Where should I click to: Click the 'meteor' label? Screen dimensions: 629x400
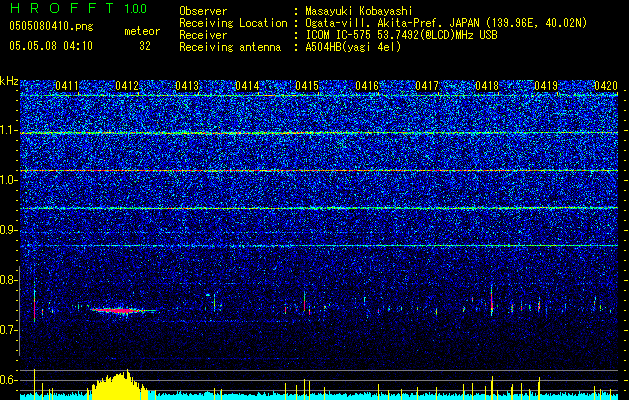coord(142,31)
